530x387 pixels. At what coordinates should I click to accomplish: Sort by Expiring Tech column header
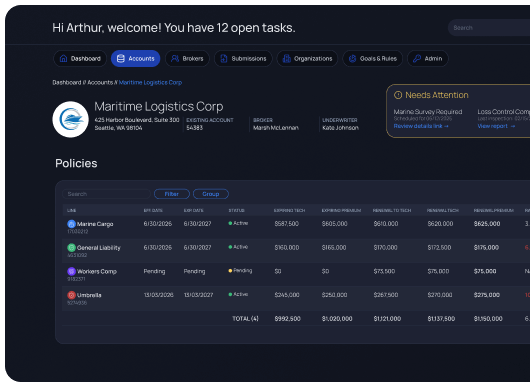click(x=289, y=211)
